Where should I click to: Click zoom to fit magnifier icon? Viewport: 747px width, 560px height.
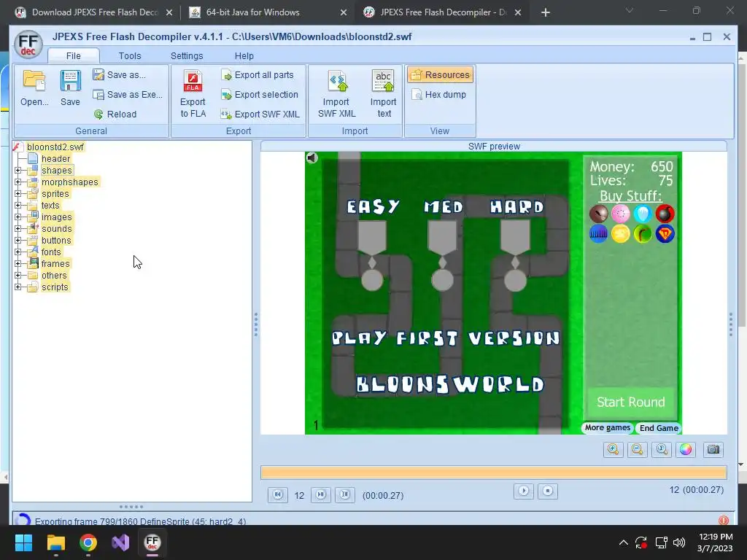(662, 449)
